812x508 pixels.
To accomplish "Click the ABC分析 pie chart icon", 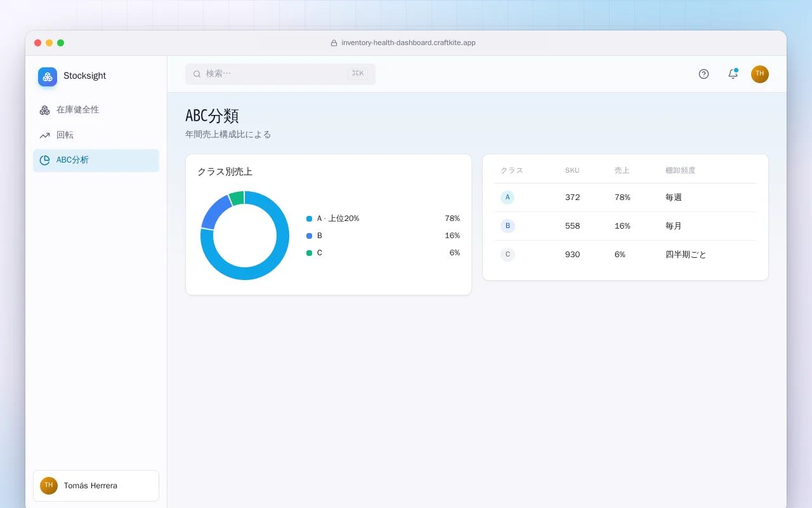I will 44,160.
